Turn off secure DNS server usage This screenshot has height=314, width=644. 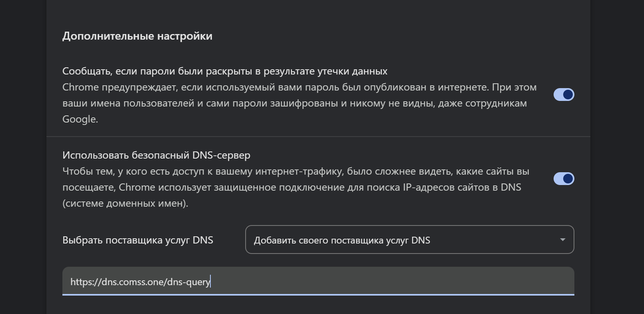[x=564, y=178]
